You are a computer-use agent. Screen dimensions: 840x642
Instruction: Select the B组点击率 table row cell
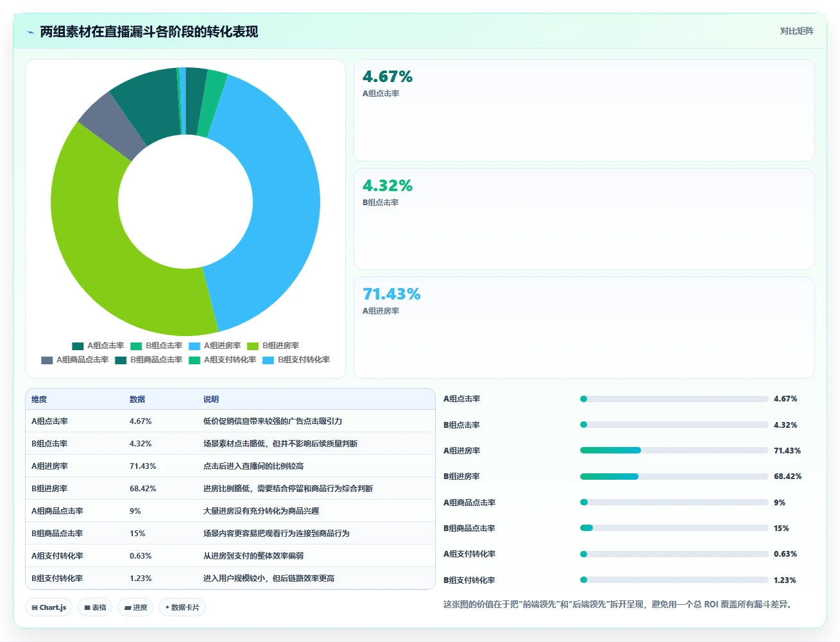49,444
